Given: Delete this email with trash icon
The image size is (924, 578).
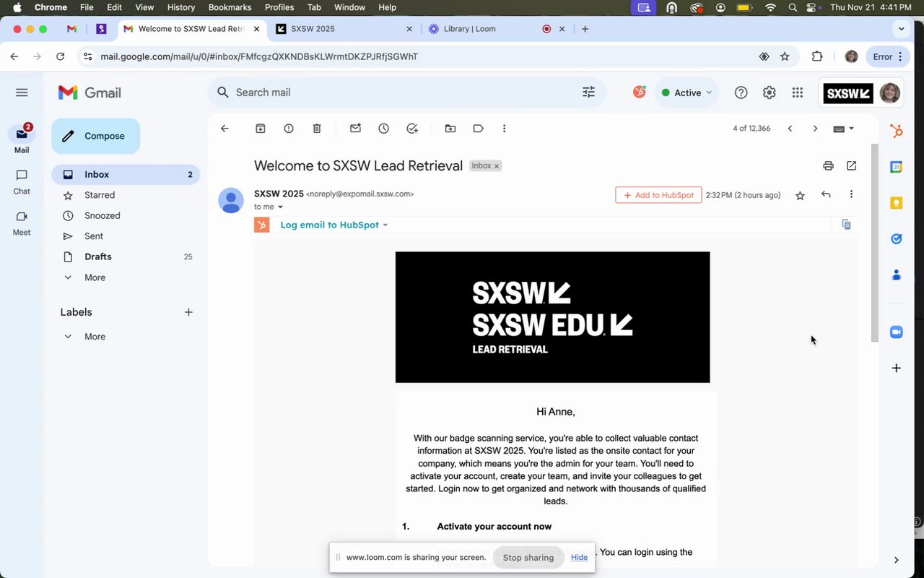Looking at the screenshot, I should pyautogui.click(x=317, y=129).
